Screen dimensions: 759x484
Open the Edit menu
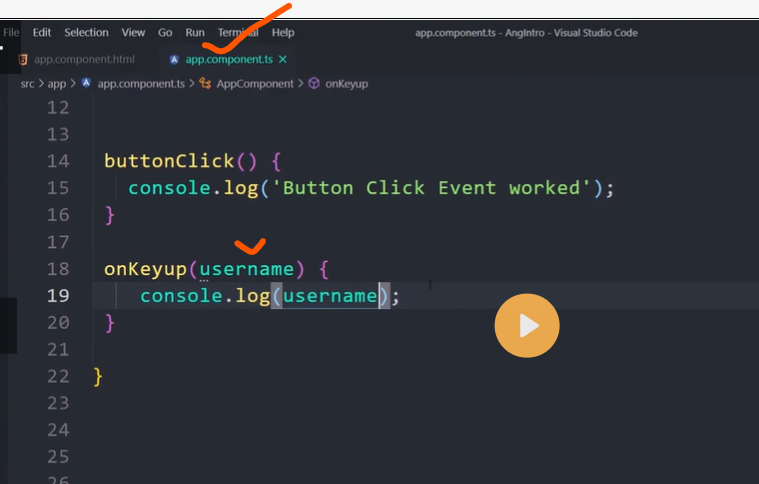(41, 33)
